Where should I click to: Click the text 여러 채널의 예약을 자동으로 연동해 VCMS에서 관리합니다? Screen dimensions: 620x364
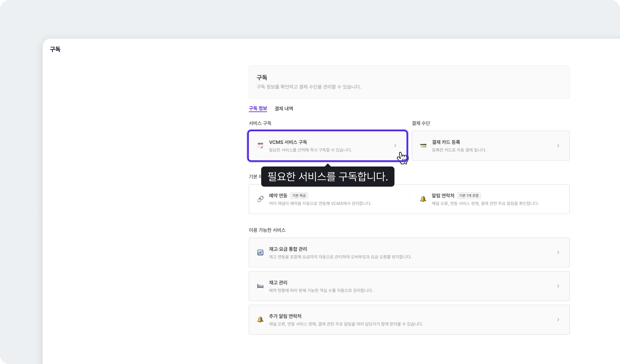click(320, 203)
